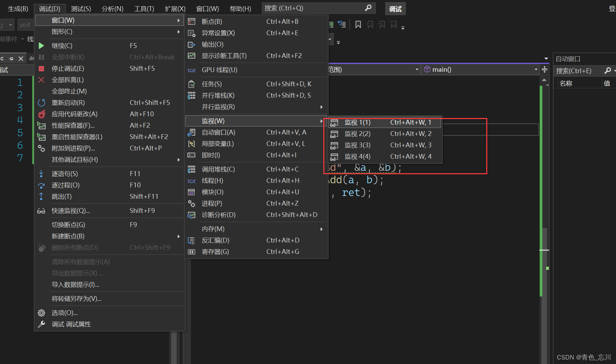Click the bookmark icon in the toolbar
The width and height of the screenshot is (616, 364).
[358, 24]
